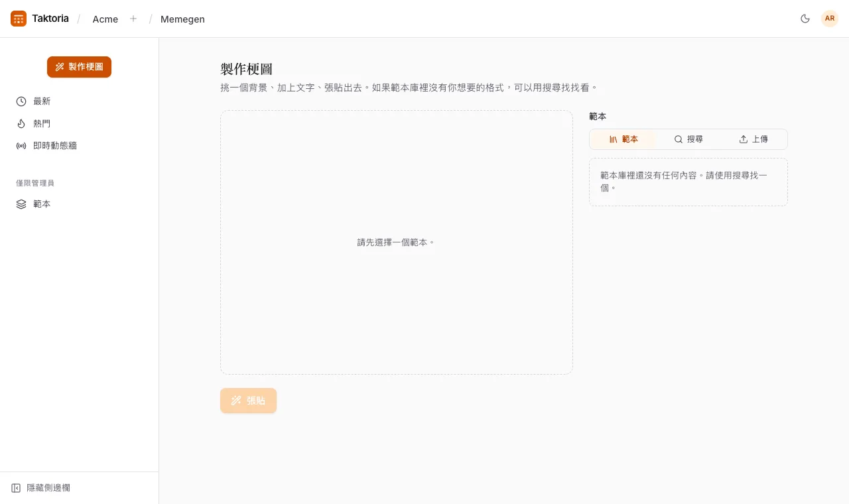Click the 範本 label above the tabs

[598, 116]
